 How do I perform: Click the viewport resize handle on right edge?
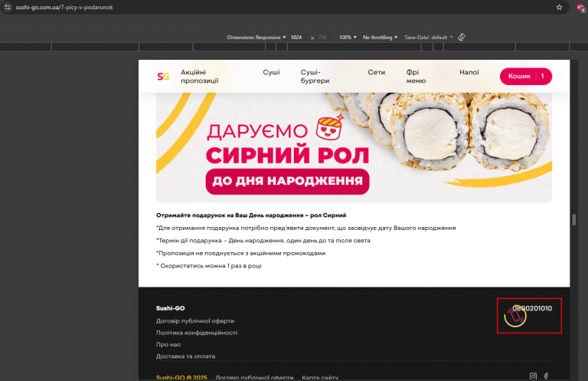573,219
